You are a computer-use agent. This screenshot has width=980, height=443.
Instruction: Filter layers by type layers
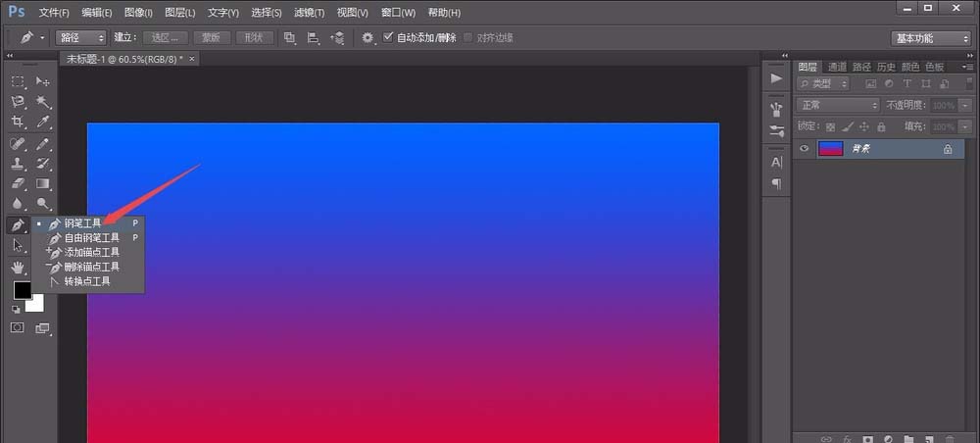point(906,83)
